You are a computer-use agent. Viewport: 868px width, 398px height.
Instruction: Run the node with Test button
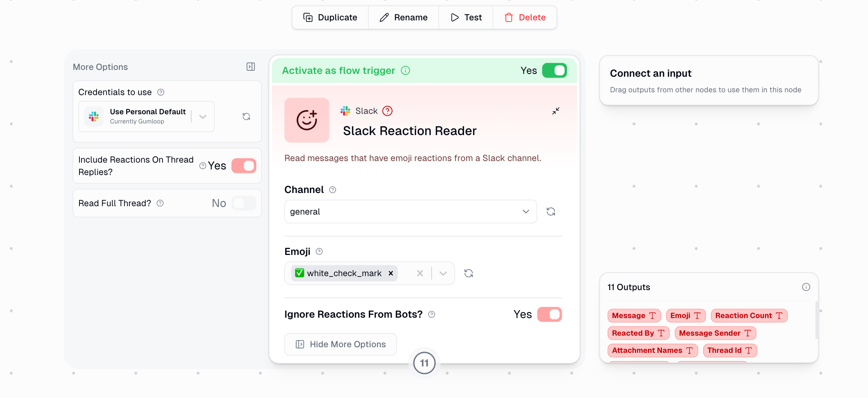pyautogui.click(x=466, y=18)
